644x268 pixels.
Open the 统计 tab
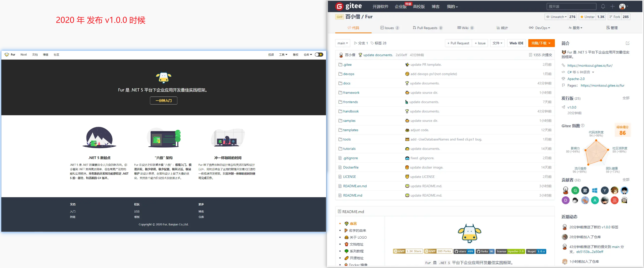(x=502, y=28)
